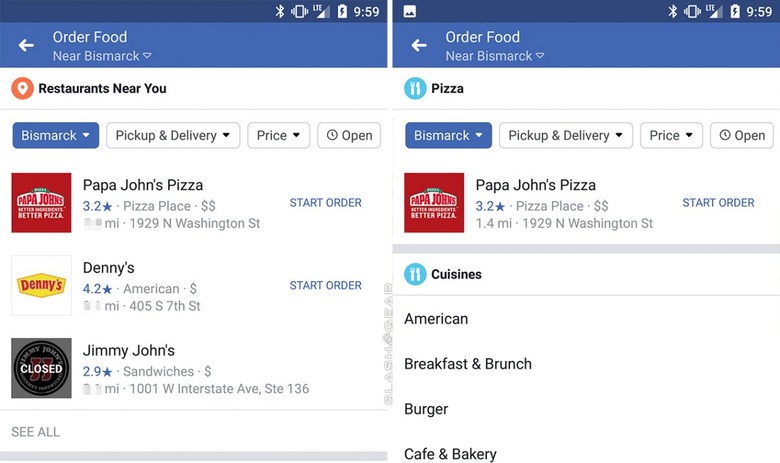Start order at Denny's
The width and height of the screenshot is (780, 463).
click(326, 285)
